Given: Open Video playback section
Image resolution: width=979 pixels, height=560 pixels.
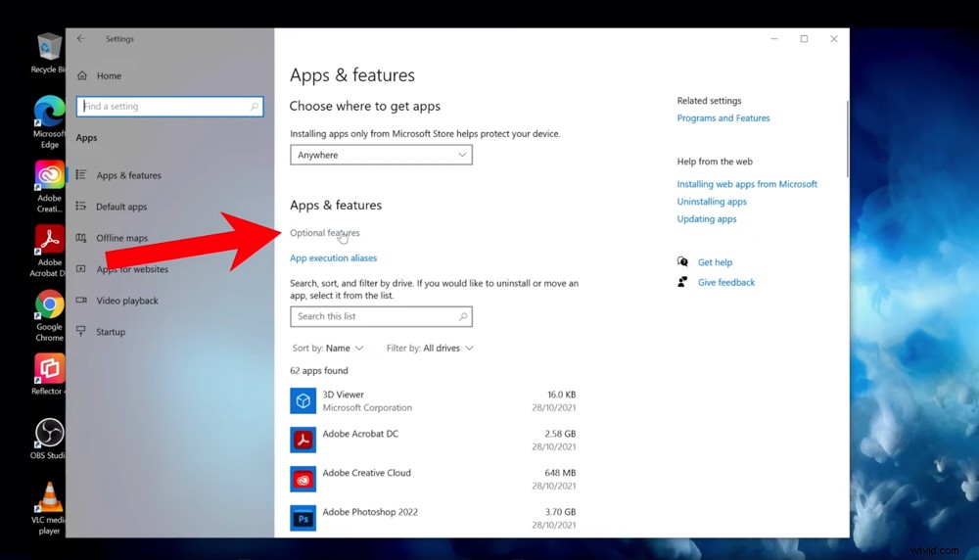Looking at the screenshot, I should click(127, 301).
